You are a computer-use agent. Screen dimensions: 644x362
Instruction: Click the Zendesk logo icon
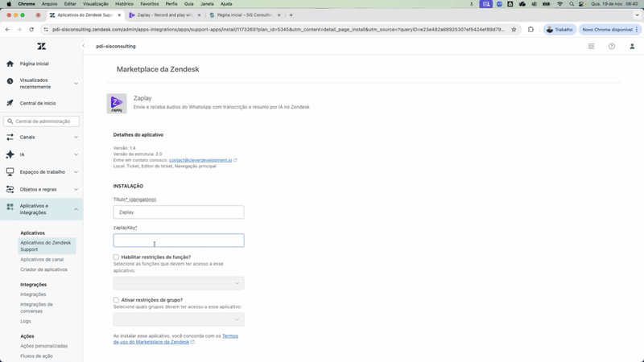(42, 47)
